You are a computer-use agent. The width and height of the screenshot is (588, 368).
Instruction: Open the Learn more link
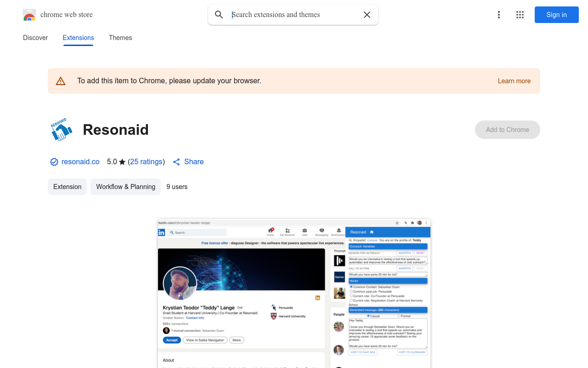click(x=514, y=81)
